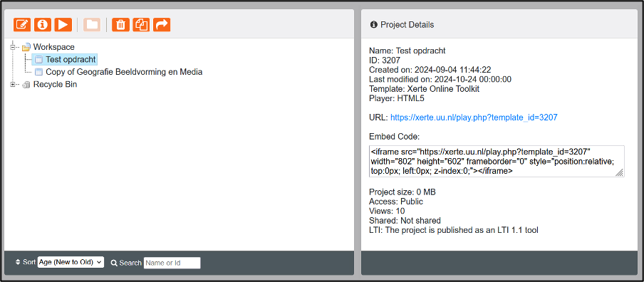This screenshot has width=644, height=282.
Task: Click 'Shared: Not shared' text
Action: click(x=405, y=221)
